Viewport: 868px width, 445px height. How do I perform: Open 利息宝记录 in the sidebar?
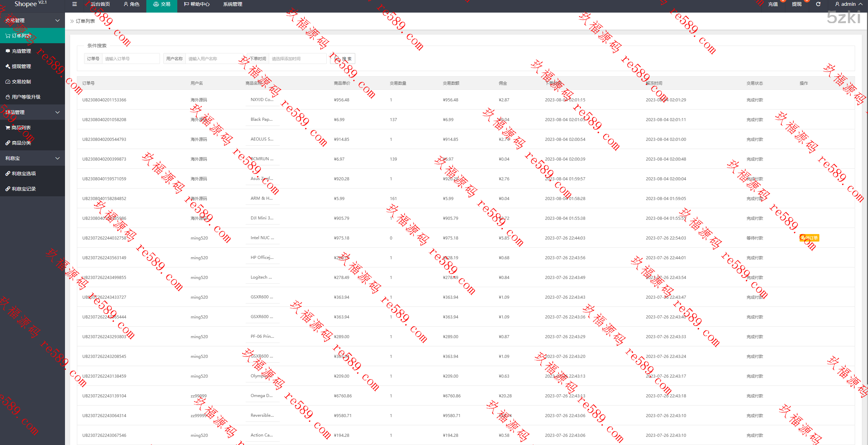pos(23,189)
